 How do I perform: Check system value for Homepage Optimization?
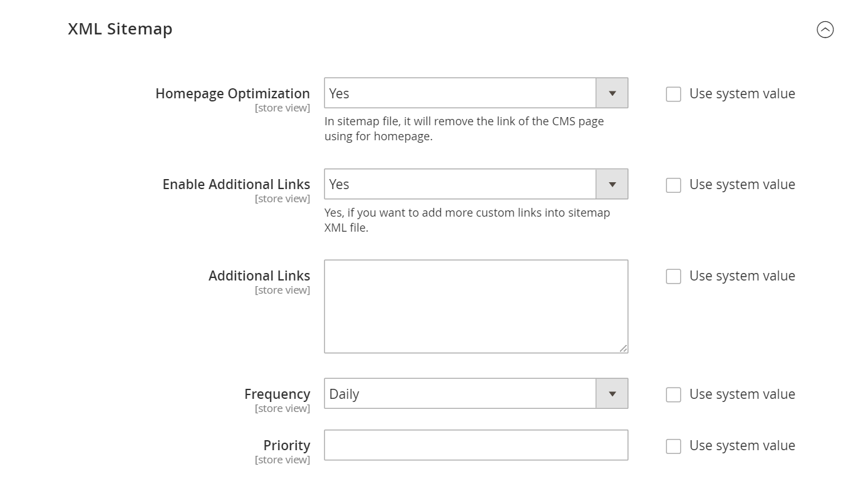click(673, 94)
